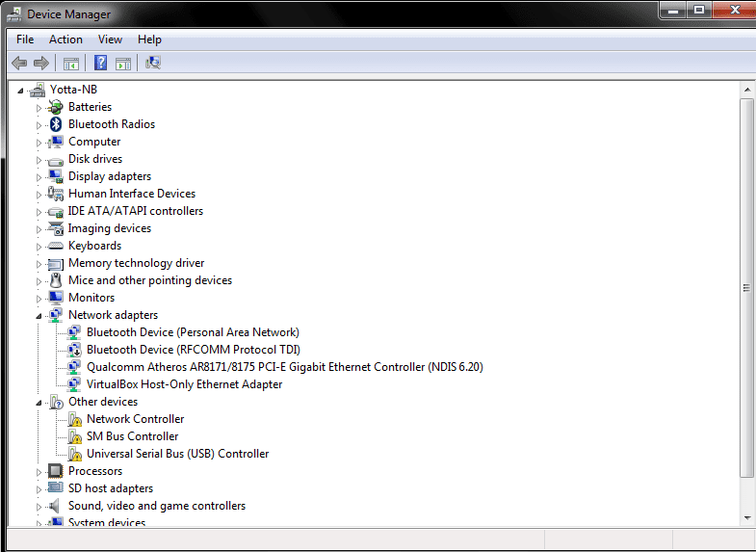Open the Action menu
Image resolution: width=756 pixels, height=552 pixels.
point(65,39)
